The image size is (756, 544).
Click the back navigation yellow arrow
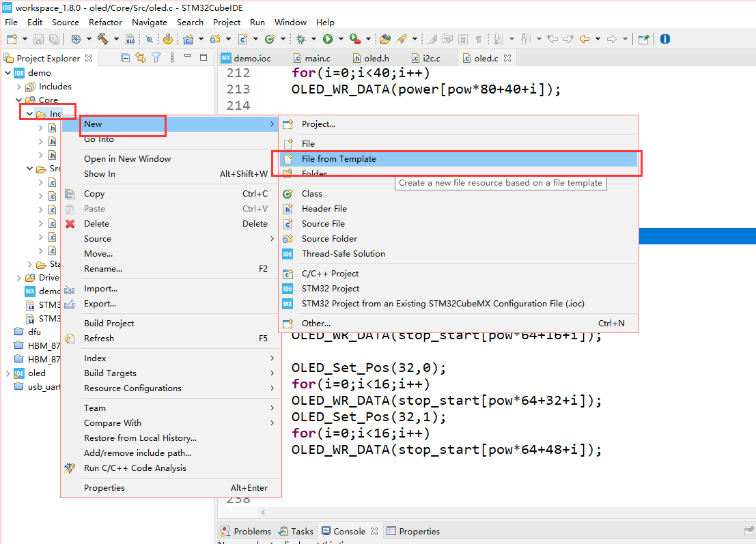pos(585,39)
